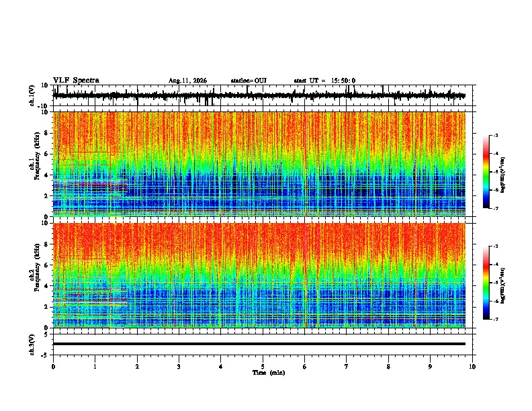This screenshot has height=411, width=532.
Task: Click the time axis tick label "3"
Action: 179,366
